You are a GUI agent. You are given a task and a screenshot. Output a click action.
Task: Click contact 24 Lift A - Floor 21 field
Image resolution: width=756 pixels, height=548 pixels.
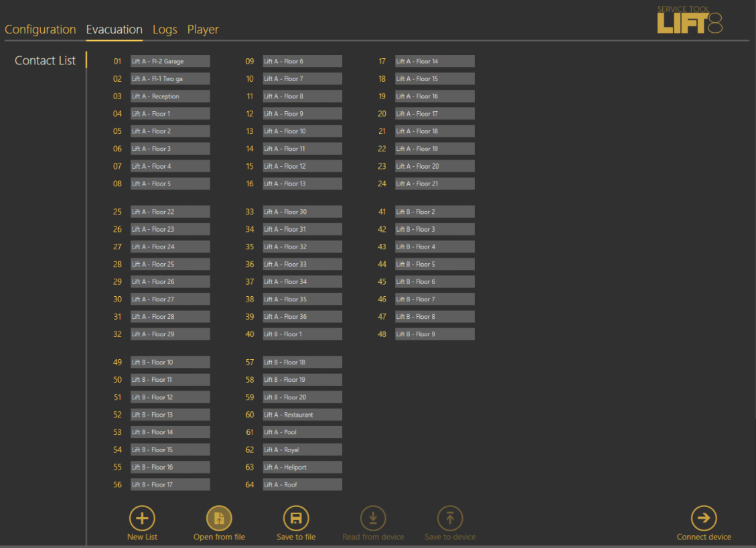pos(435,184)
